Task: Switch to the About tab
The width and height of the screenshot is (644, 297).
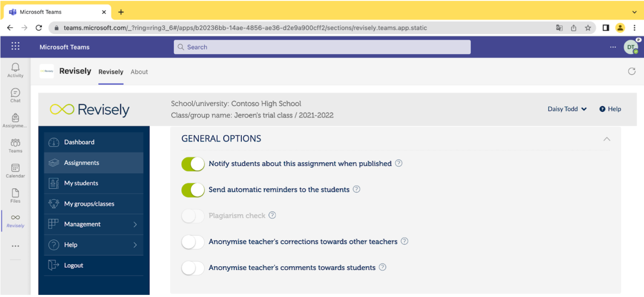Action: point(139,72)
